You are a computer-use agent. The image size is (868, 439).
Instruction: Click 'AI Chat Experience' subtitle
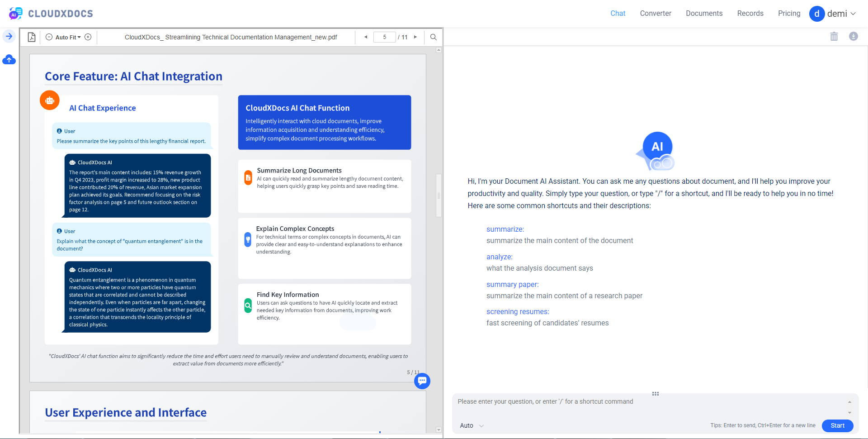102,108
